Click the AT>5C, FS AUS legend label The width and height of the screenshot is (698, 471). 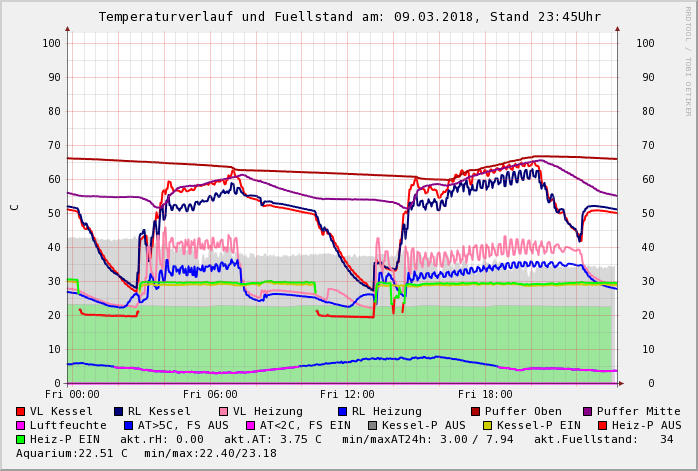[183, 425]
